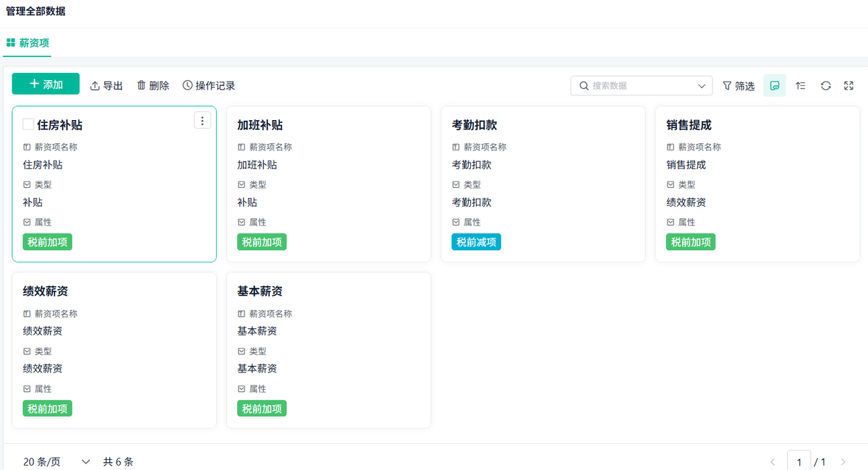Open the 筛选 filter option
868x470 pixels.
[x=739, y=85]
